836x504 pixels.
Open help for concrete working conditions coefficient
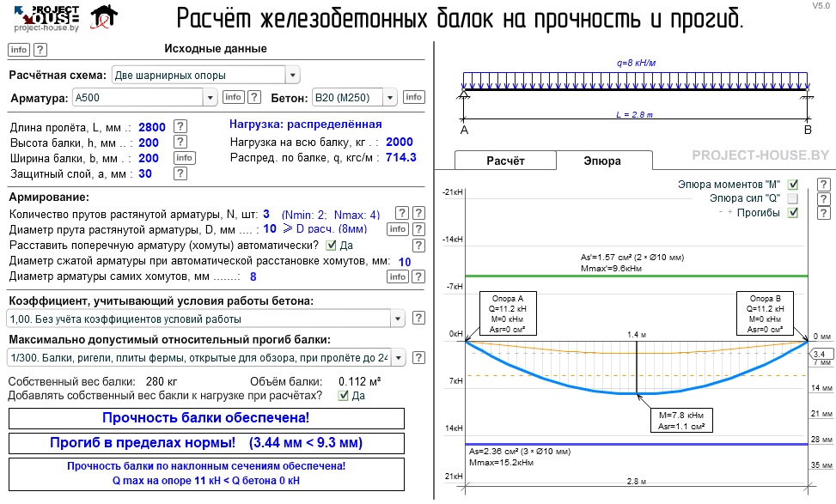419,318
